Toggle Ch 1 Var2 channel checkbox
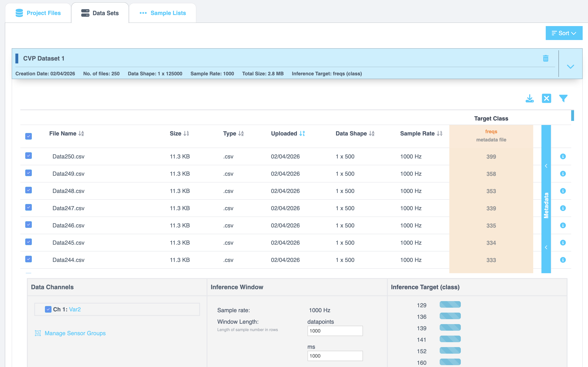Image resolution: width=588 pixels, height=367 pixels. coord(48,309)
